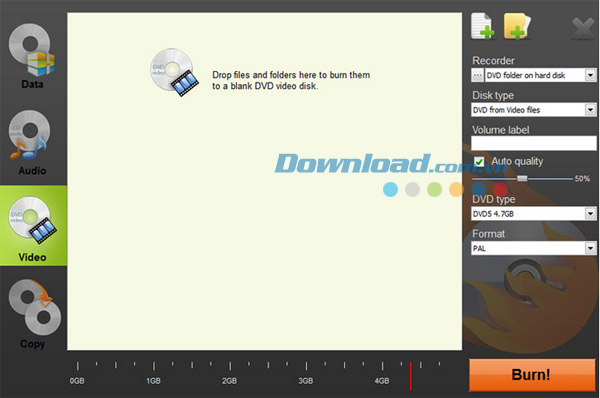Select the Video DVD mode
The width and height of the screenshot is (600, 398).
(33, 226)
